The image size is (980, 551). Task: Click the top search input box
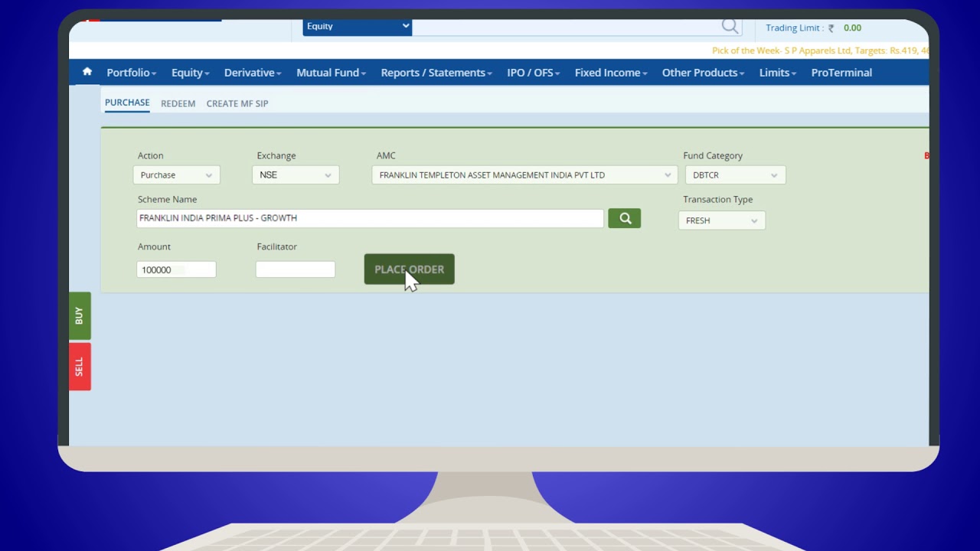[x=567, y=27]
